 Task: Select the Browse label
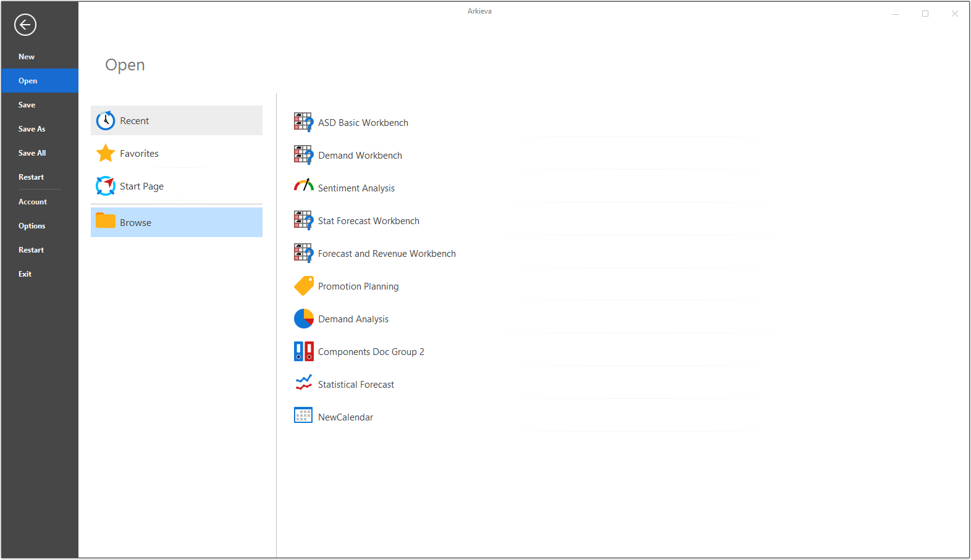point(135,223)
